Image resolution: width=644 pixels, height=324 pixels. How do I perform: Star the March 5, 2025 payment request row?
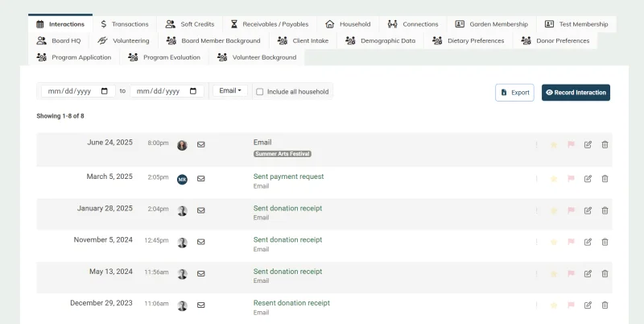554,179
